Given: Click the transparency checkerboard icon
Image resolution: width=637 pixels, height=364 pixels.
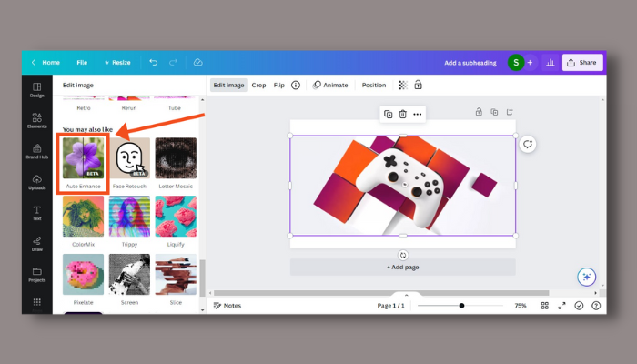Looking at the screenshot, I should 403,85.
